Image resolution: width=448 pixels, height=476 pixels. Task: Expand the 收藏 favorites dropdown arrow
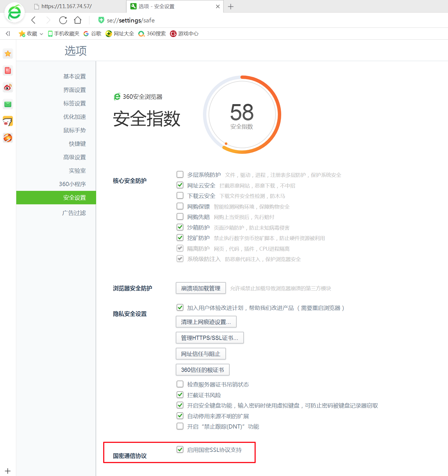click(41, 34)
